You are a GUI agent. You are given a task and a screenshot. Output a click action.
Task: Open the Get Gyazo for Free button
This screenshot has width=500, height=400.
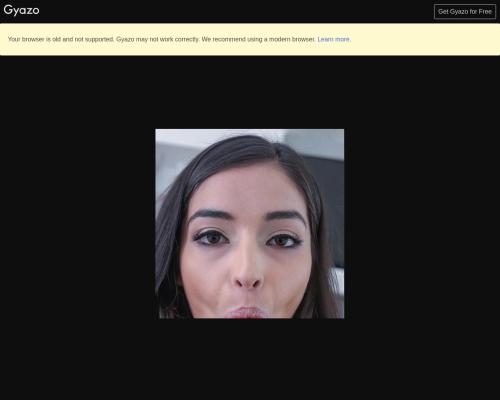click(x=465, y=12)
